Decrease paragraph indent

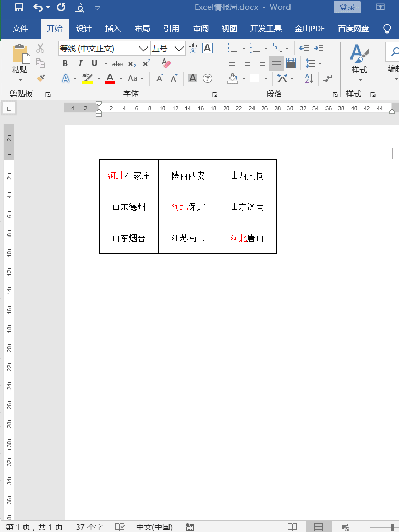click(x=304, y=48)
